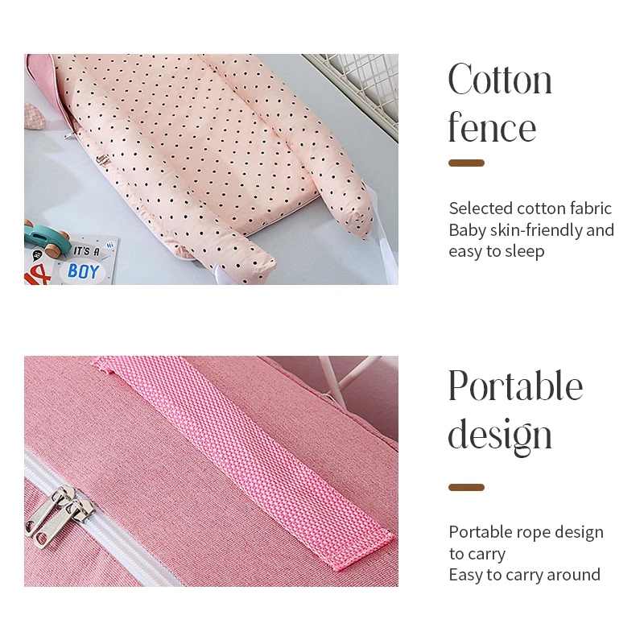Click the white ribbon tie on nest

382,234
